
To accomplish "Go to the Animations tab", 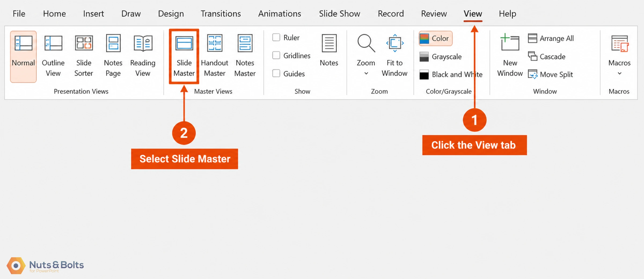I will click(x=280, y=13).
